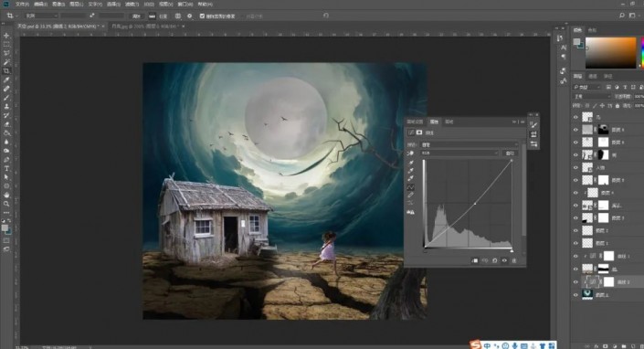Switch to the 通道 tab

(x=593, y=77)
